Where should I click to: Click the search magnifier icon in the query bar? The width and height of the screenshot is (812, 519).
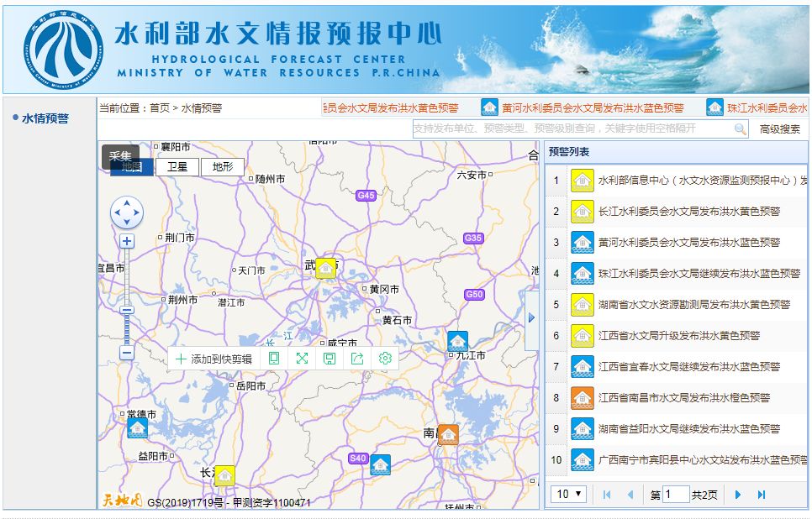[x=741, y=128]
